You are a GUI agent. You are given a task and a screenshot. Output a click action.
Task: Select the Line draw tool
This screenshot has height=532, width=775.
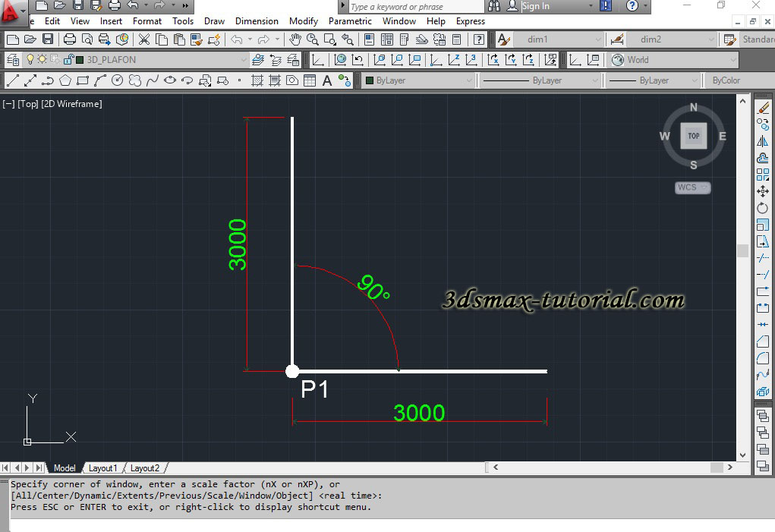coord(13,80)
